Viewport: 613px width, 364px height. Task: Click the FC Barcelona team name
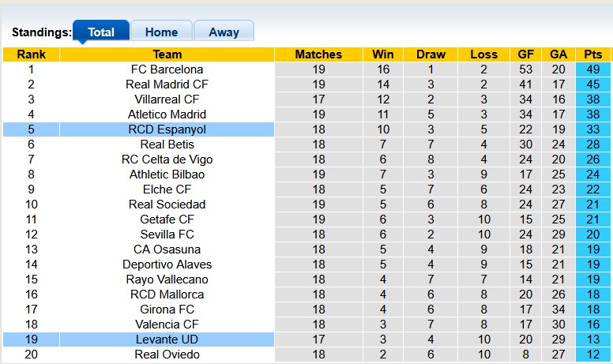[x=167, y=69]
